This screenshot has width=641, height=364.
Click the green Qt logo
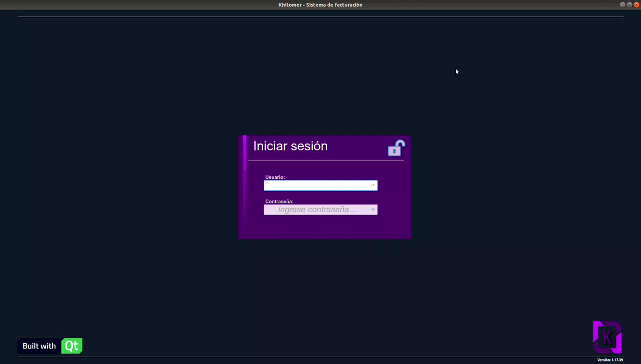72,346
